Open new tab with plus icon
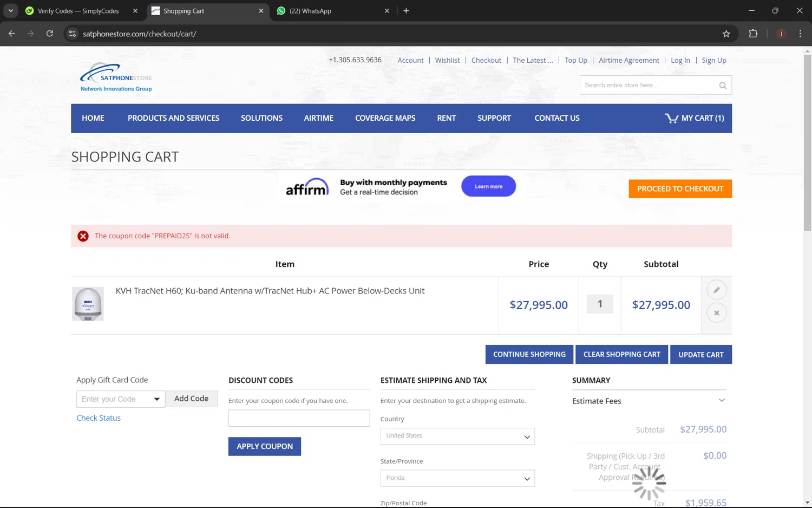812x508 pixels. (406, 11)
